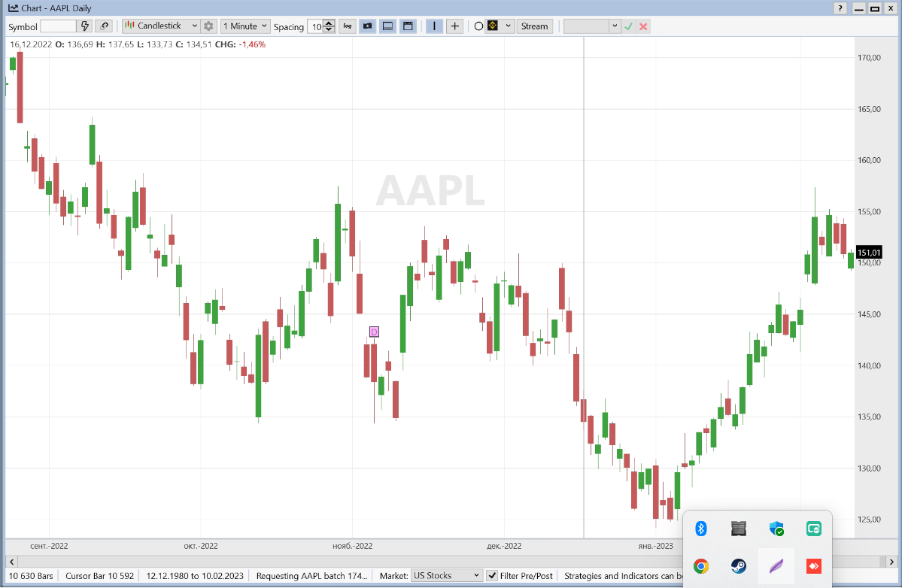The image size is (902, 588).
Task: Click the red X cancel icon
Action: tap(643, 26)
